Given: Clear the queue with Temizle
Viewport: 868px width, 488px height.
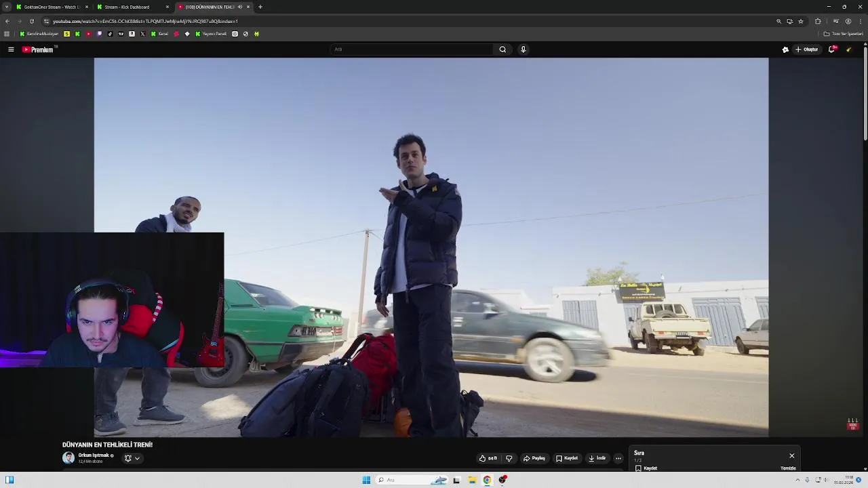Looking at the screenshot, I should [x=788, y=468].
